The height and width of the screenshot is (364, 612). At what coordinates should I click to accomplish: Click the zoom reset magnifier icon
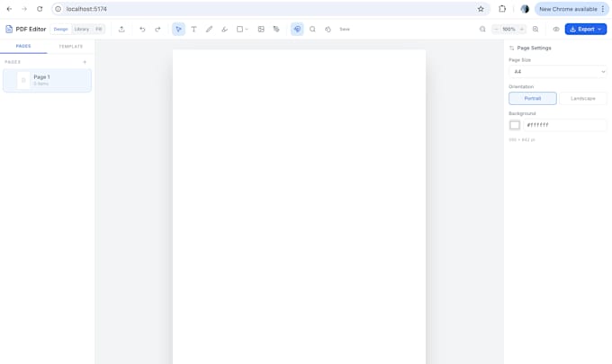(x=482, y=30)
